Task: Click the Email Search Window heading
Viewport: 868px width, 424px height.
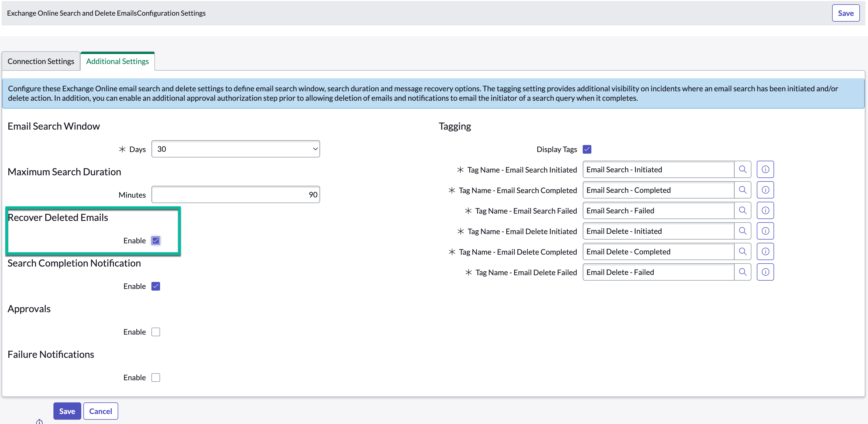Action: [54, 126]
